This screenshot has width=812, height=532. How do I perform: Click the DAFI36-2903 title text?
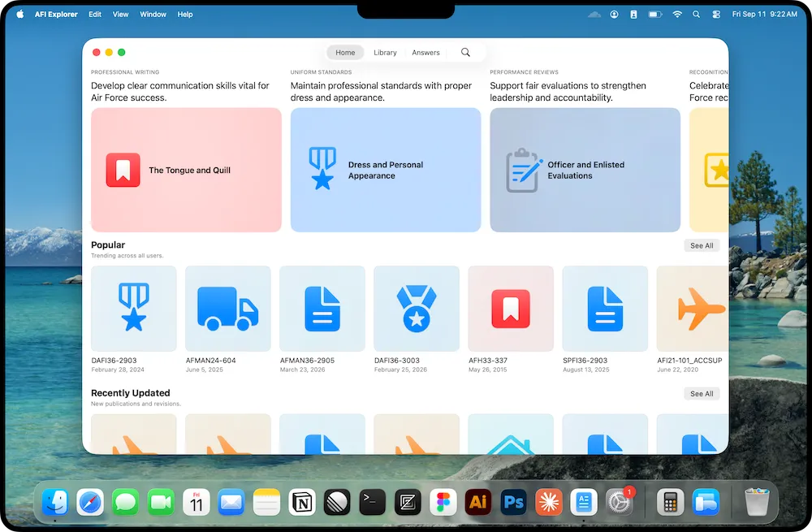pyautogui.click(x=114, y=361)
